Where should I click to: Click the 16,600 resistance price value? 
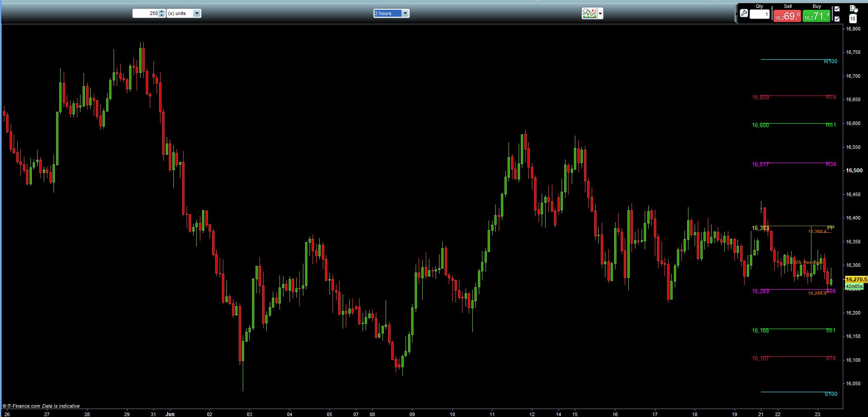tap(760, 125)
